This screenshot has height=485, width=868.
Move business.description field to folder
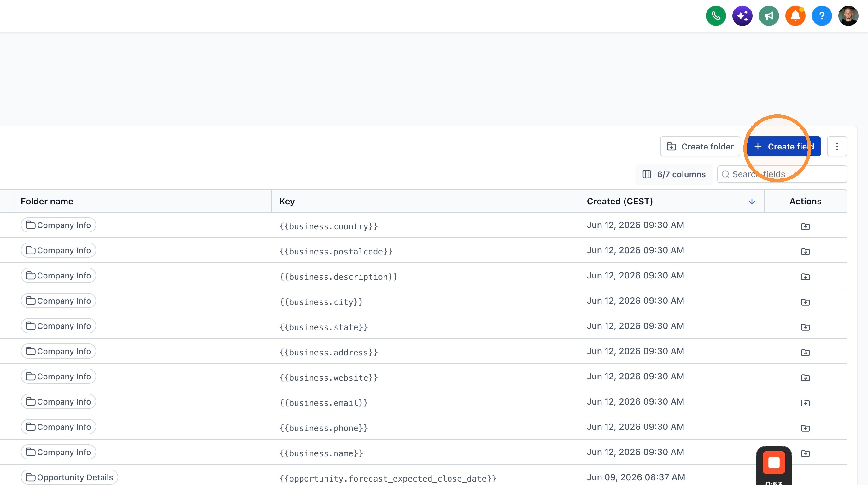pos(805,277)
